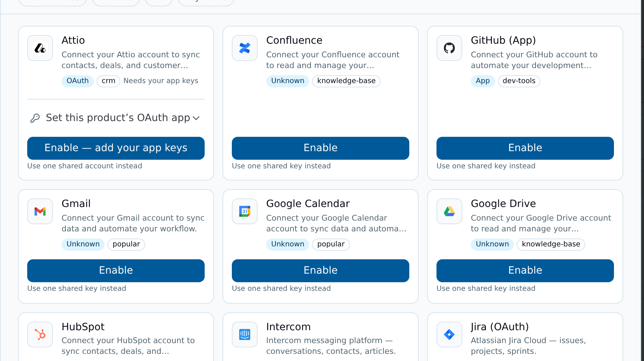Click the GitHub logo icon

(449, 48)
